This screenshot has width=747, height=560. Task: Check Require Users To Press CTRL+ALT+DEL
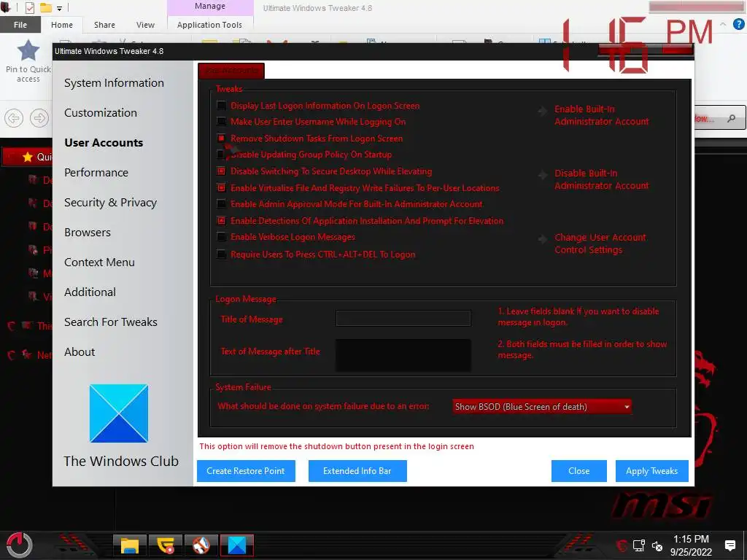[221, 254]
